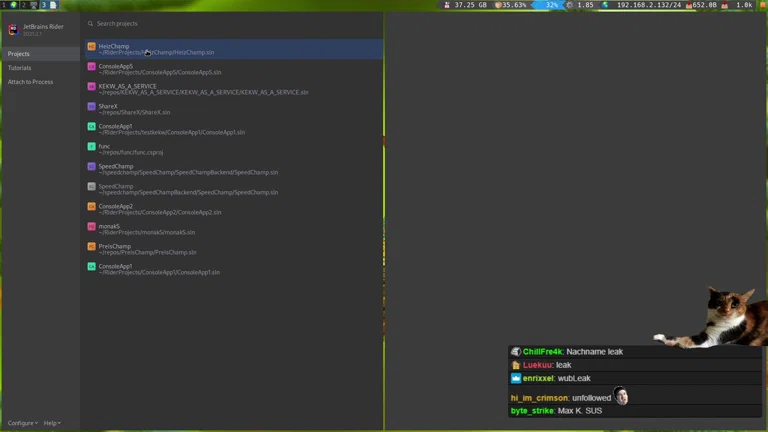Open the Configure dropdown
Screen dimensions: 768x432
click(x=23, y=423)
